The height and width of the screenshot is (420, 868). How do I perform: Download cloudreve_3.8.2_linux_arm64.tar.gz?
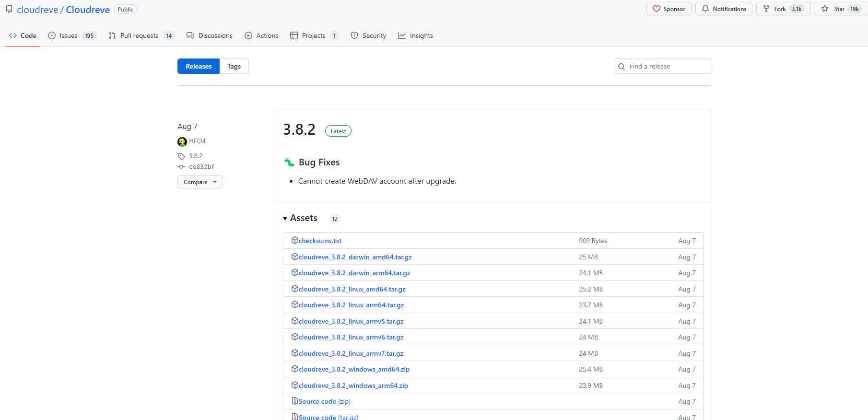tap(352, 305)
